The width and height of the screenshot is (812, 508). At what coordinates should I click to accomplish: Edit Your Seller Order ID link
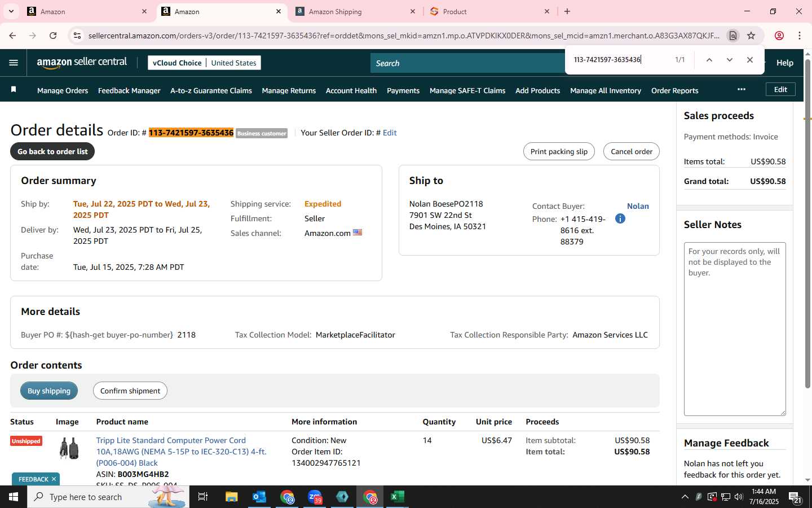click(390, 133)
